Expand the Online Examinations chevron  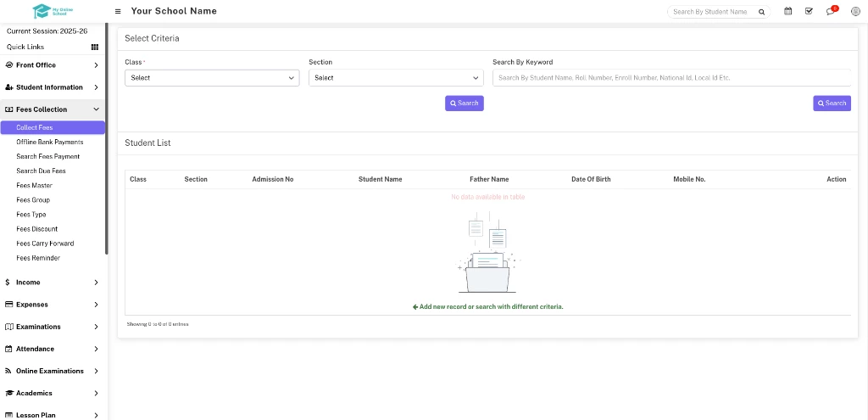(x=97, y=371)
